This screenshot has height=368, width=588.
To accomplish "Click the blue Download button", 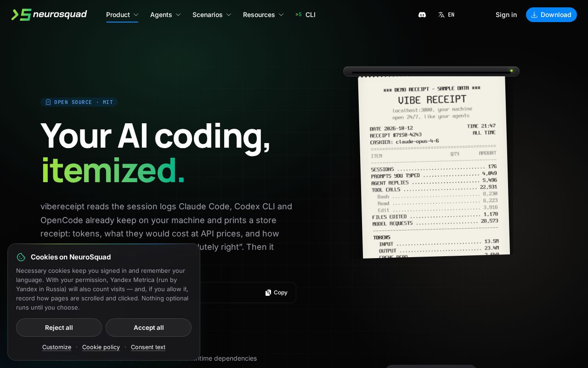I will 551,15.
